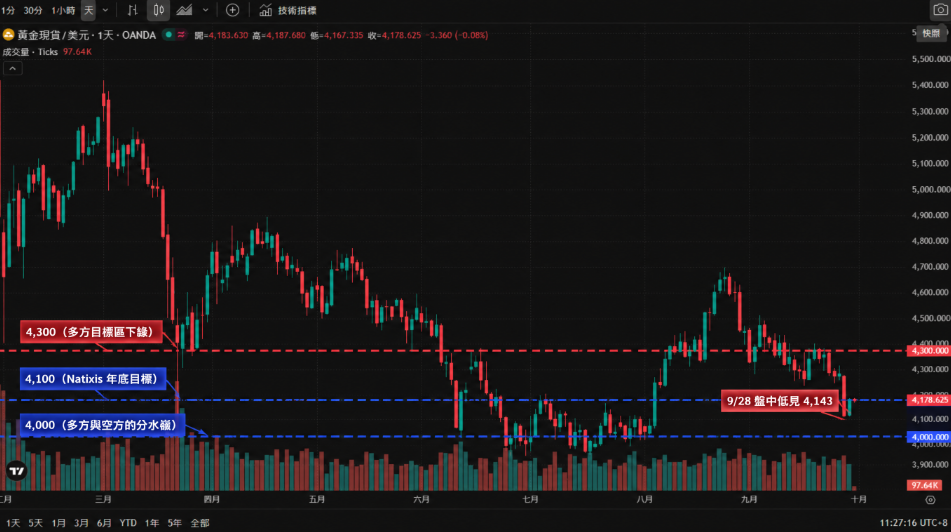Set the range to 5天
The width and height of the screenshot is (951, 532).
[x=35, y=523]
